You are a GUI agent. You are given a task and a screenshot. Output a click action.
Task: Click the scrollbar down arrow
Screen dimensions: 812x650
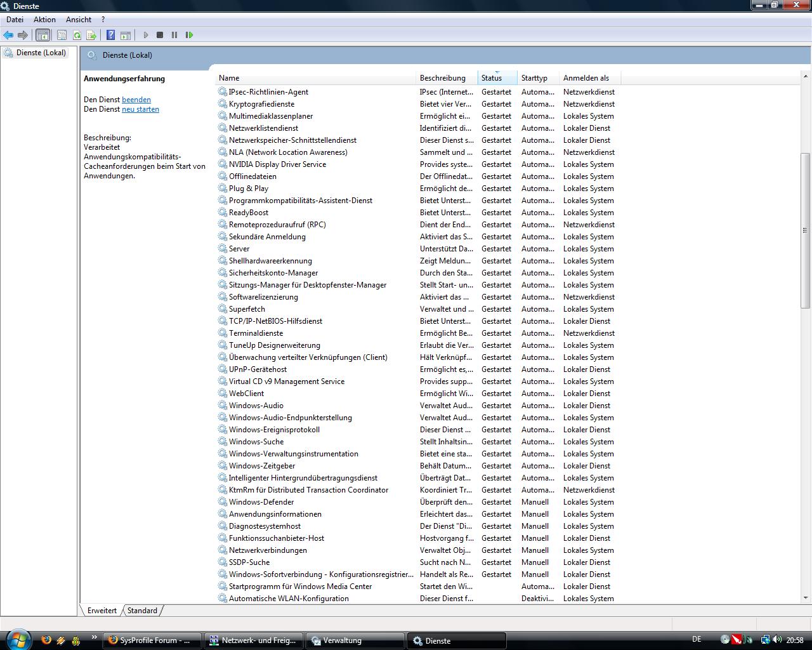pyautogui.click(x=805, y=598)
